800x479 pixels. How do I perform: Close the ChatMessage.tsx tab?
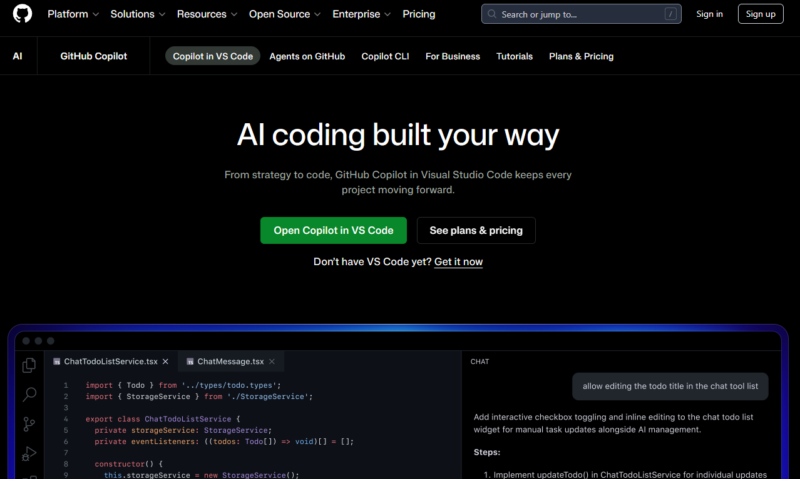[x=272, y=361]
